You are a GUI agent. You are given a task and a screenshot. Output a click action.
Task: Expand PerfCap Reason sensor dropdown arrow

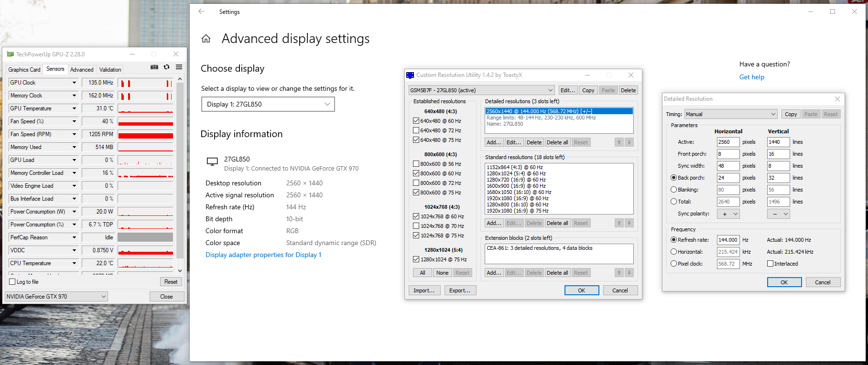74,237
